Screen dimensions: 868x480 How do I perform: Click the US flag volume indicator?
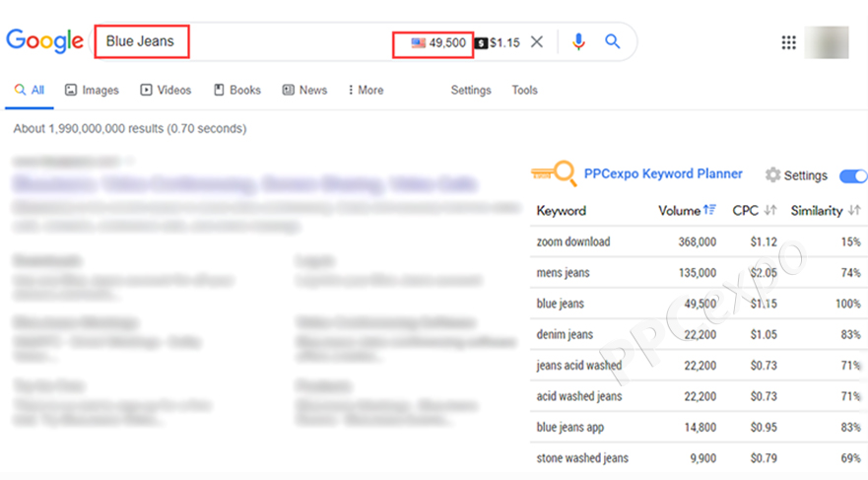[419, 43]
